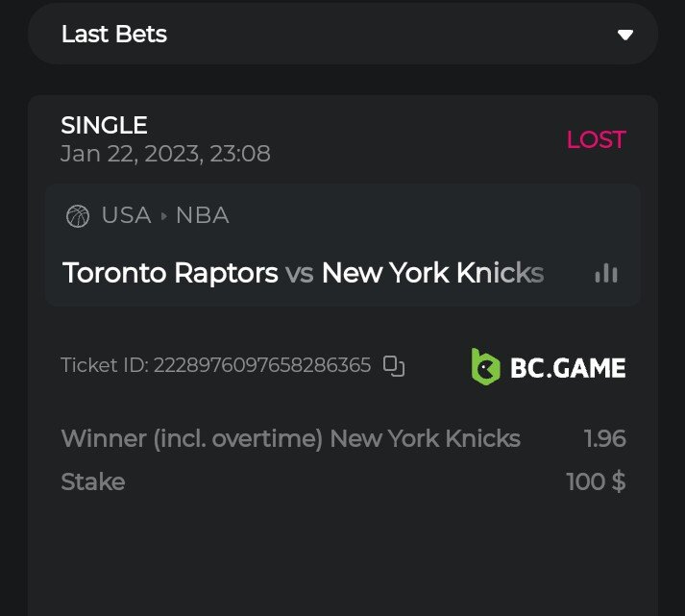
Task: Select the USA category label
Action: click(126, 215)
